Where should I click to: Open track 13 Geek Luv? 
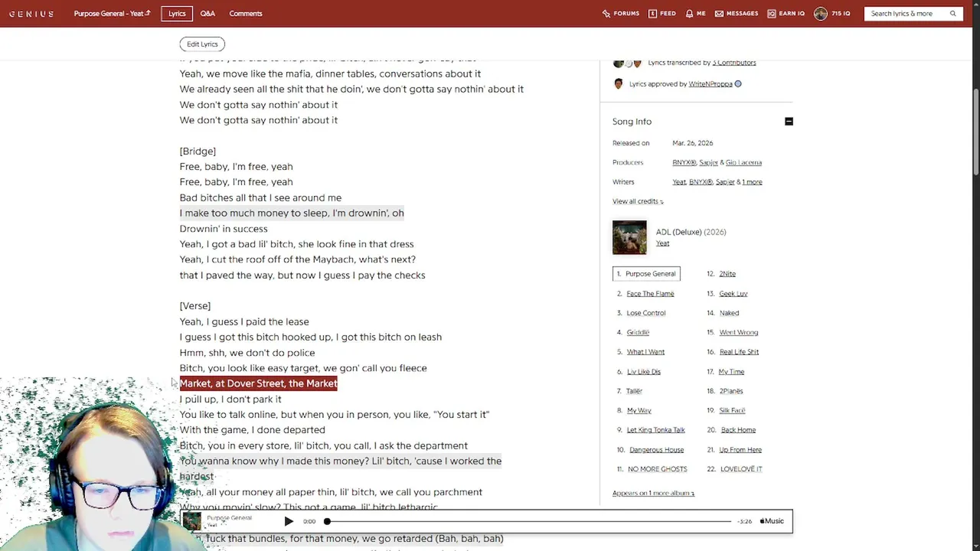coord(733,294)
